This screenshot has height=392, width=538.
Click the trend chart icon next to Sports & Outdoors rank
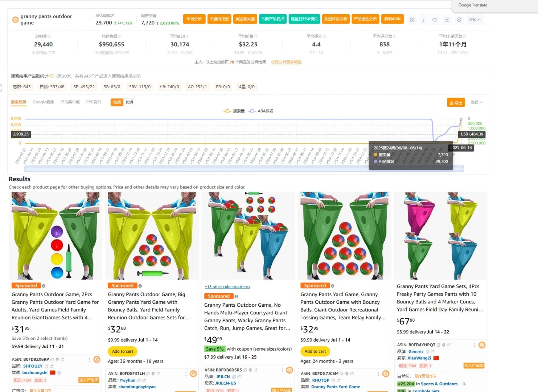click(464, 384)
